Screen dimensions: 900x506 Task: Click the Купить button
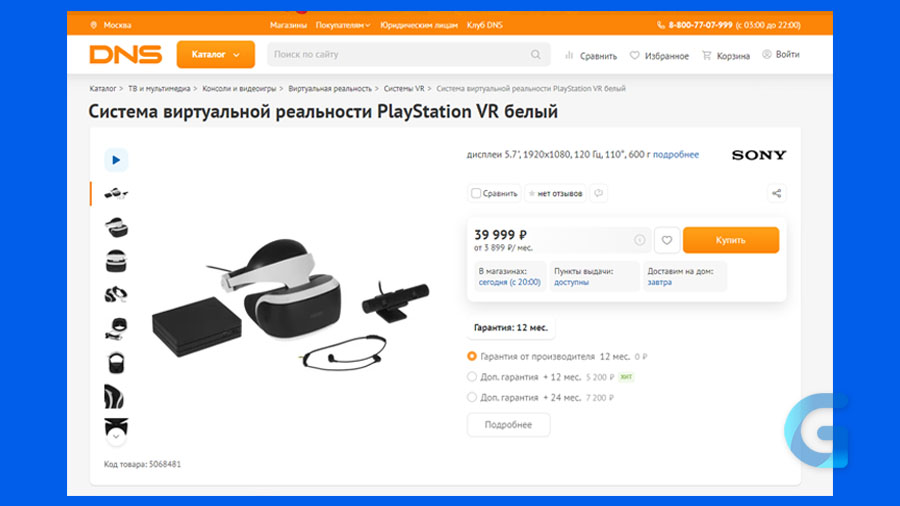(x=731, y=240)
